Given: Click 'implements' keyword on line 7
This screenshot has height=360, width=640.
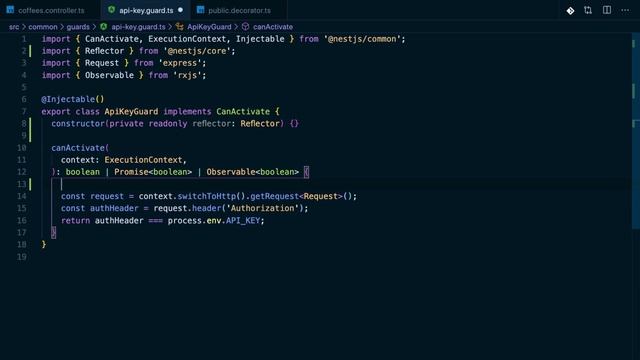Looking at the screenshot, I should (187, 112).
